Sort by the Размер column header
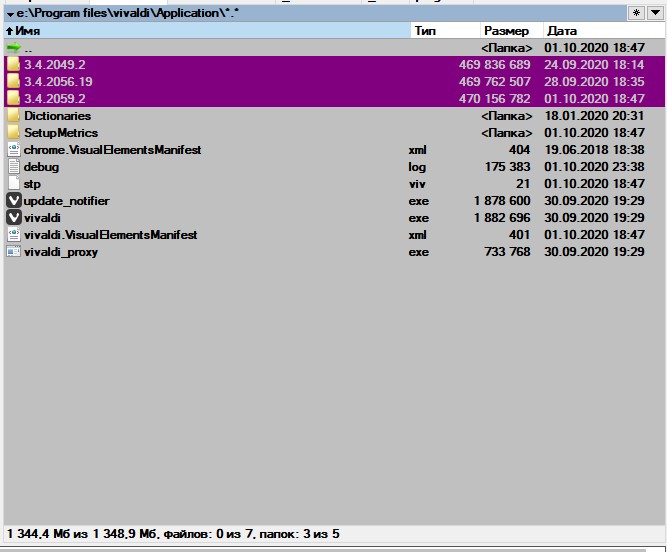 506,31
